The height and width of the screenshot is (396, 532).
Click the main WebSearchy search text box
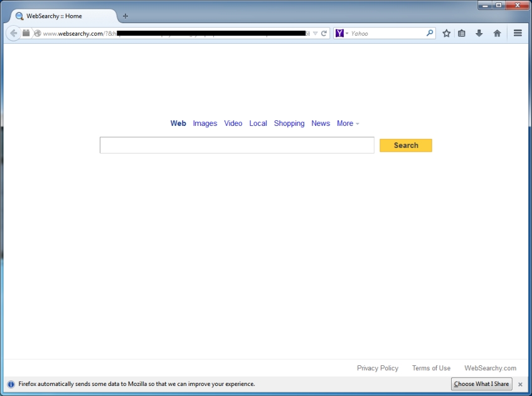(237, 145)
